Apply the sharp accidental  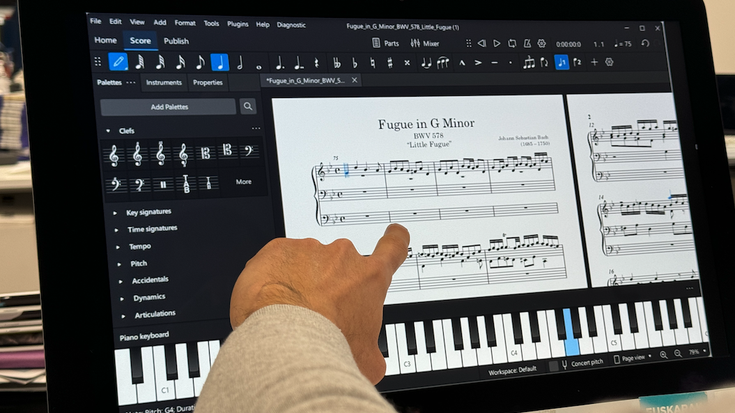[x=390, y=63]
